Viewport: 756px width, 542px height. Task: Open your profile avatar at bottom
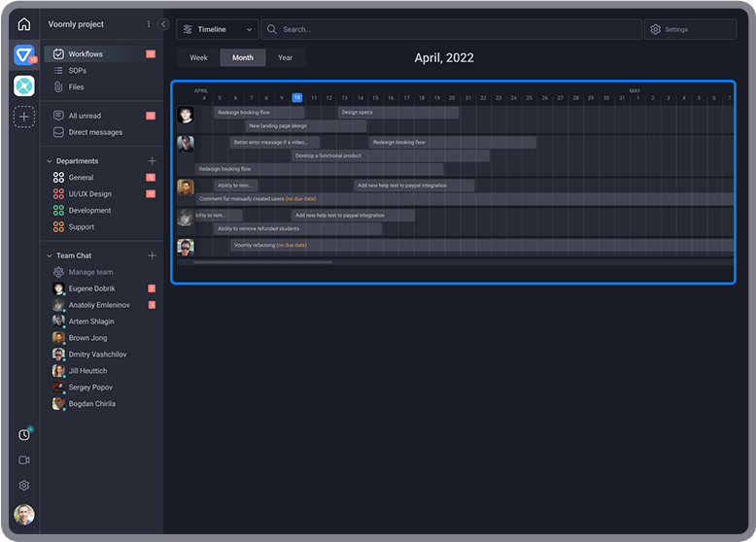click(24, 515)
